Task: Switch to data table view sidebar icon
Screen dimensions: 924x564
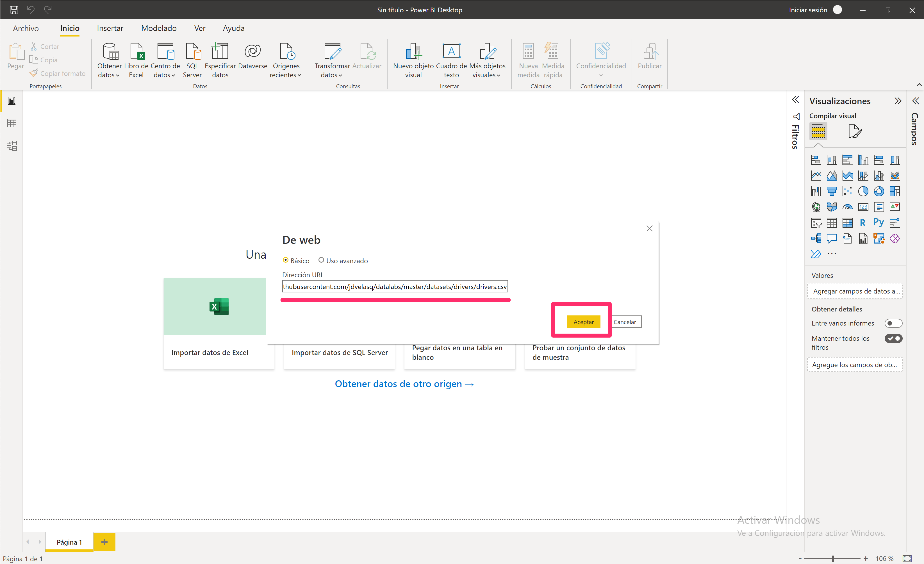Action: (12, 123)
